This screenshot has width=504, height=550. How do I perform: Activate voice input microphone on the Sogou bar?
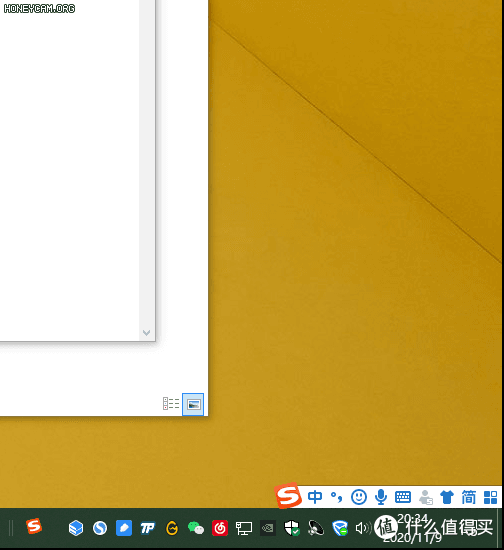[x=381, y=497]
